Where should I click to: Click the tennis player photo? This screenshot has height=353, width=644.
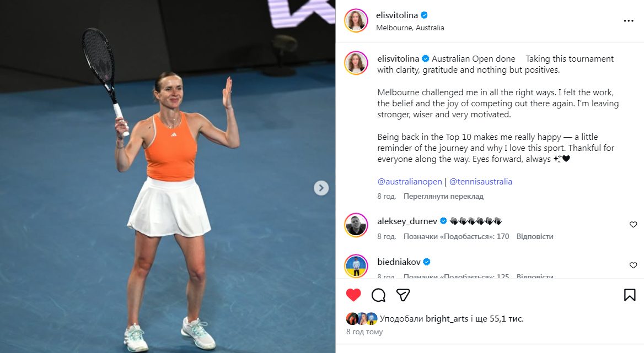click(x=168, y=176)
